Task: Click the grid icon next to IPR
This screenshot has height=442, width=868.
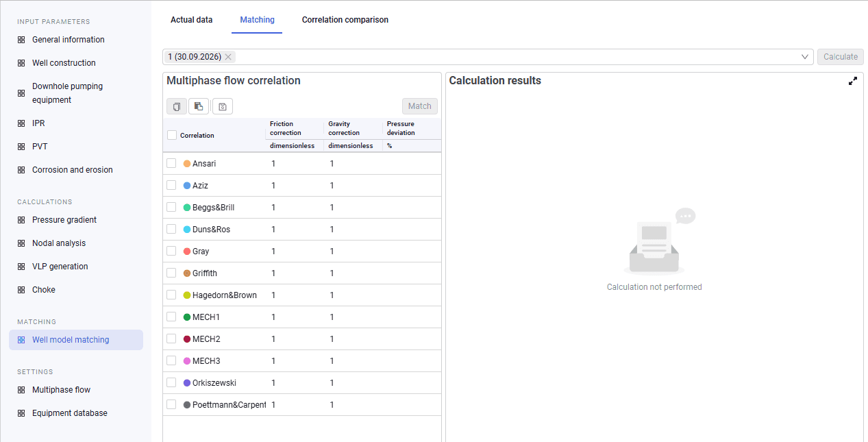Action: click(x=21, y=123)
